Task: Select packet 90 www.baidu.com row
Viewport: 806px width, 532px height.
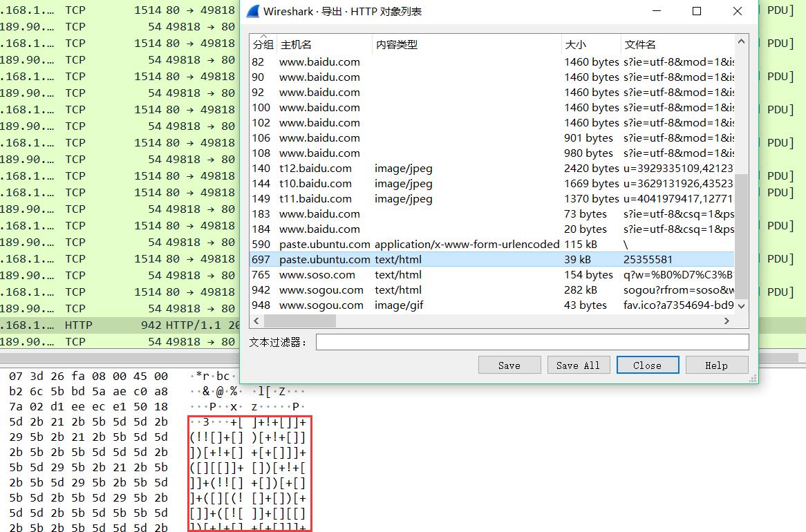Action: tap(492, 77)
